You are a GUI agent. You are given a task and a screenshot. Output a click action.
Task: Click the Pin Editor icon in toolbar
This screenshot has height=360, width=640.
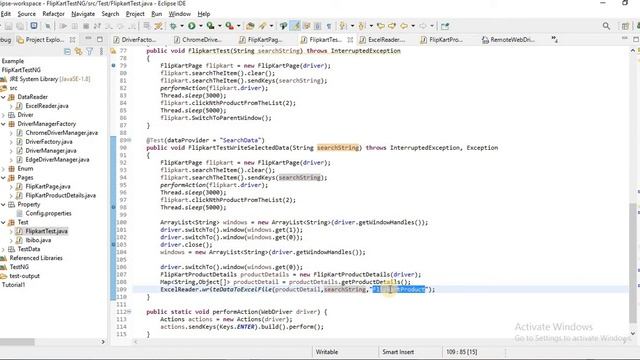point(445,26)
